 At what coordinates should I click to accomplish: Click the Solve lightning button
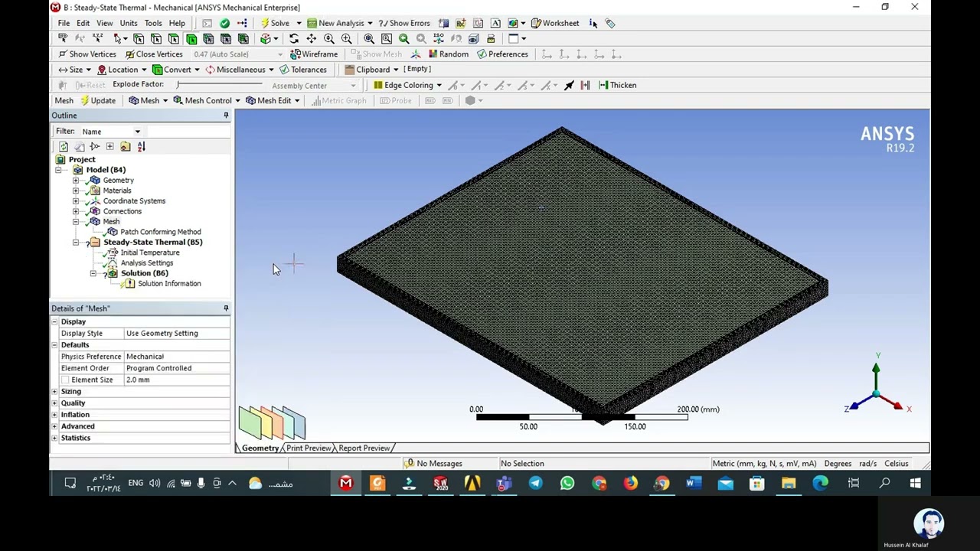(x=275, y=23)
